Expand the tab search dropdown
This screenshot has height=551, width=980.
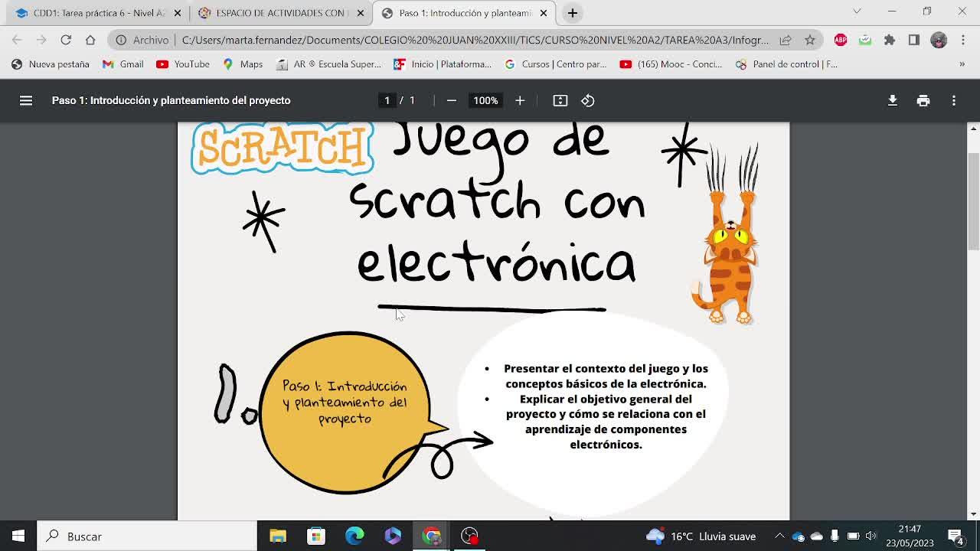(857, 11)
